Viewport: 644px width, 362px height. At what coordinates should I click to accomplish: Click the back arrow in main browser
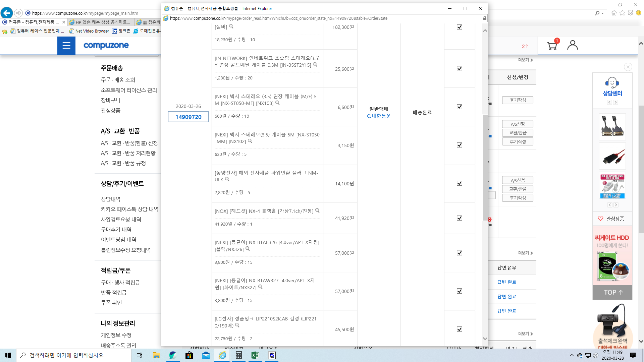[7, 13]
